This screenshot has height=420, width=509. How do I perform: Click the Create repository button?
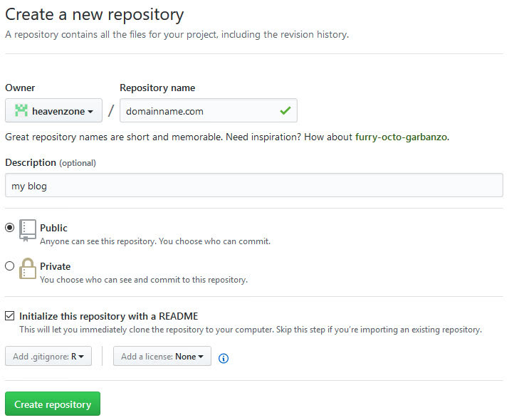[53, 404]
